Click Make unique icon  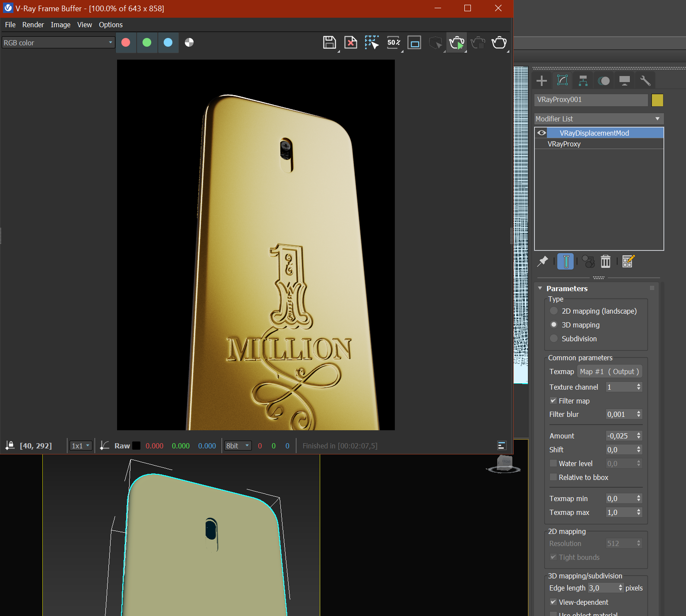[588, 261]
